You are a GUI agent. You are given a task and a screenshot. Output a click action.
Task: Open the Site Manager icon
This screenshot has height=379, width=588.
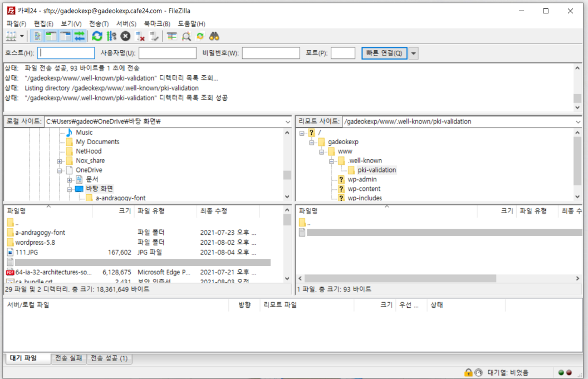11,36
